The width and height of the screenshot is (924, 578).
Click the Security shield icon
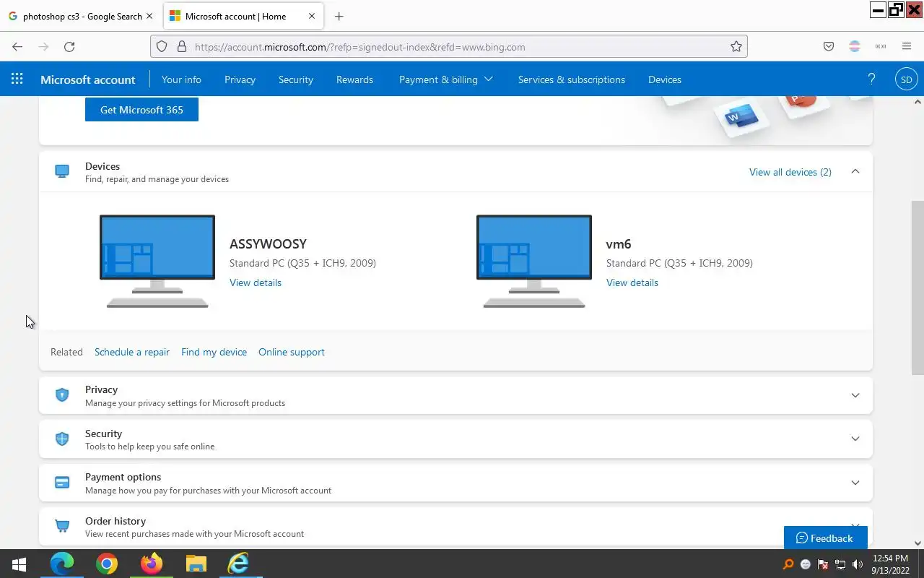click(62, 439)
